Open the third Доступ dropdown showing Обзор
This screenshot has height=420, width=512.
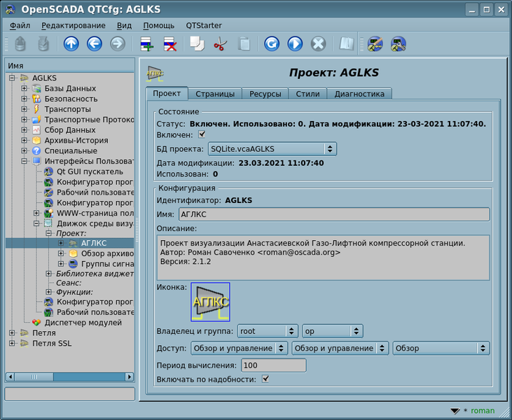[441, 348]
